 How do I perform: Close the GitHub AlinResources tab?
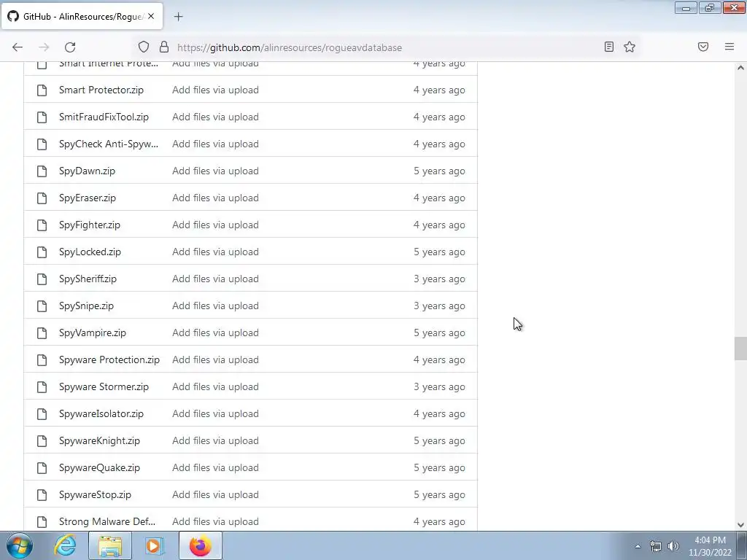click(151, 16)
